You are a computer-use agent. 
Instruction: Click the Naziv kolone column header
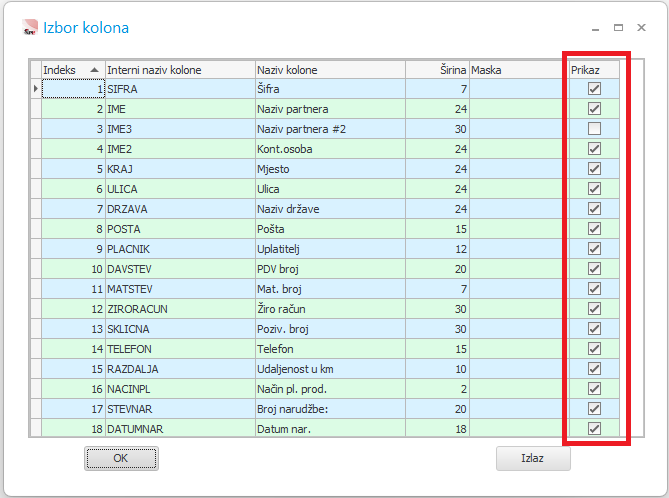(330, 70)
